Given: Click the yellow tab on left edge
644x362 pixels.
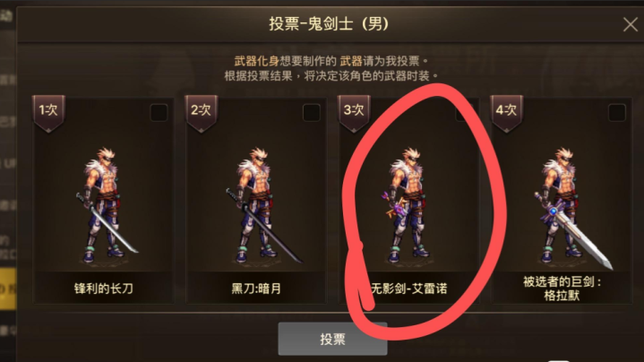Looking at the screenshot, I should click(8, 289).
